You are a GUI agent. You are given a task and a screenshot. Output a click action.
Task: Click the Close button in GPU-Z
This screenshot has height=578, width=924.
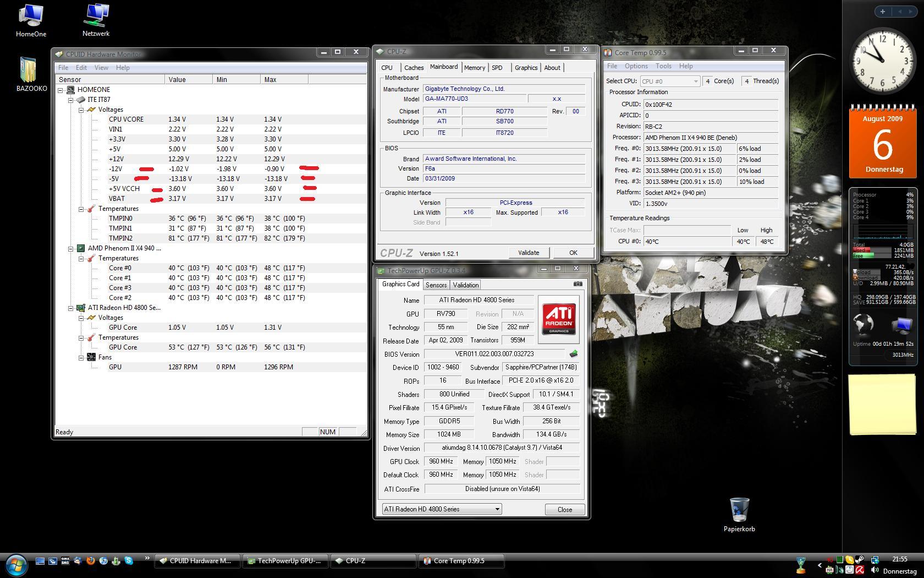(x=565, y=509)
